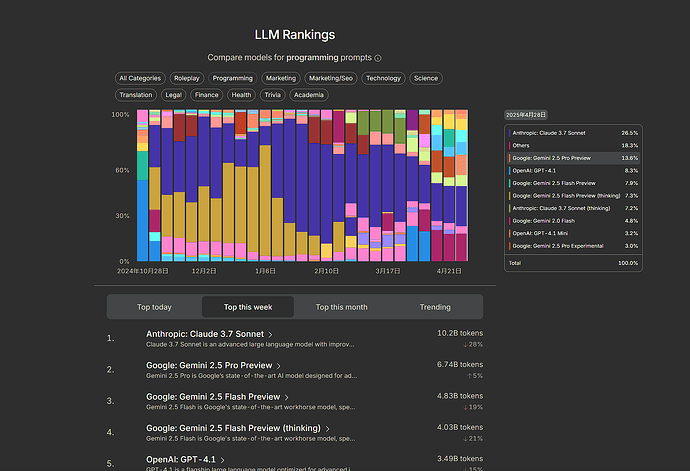Switch to the Top today tab
Screen dimensions: 690x471
154,307
